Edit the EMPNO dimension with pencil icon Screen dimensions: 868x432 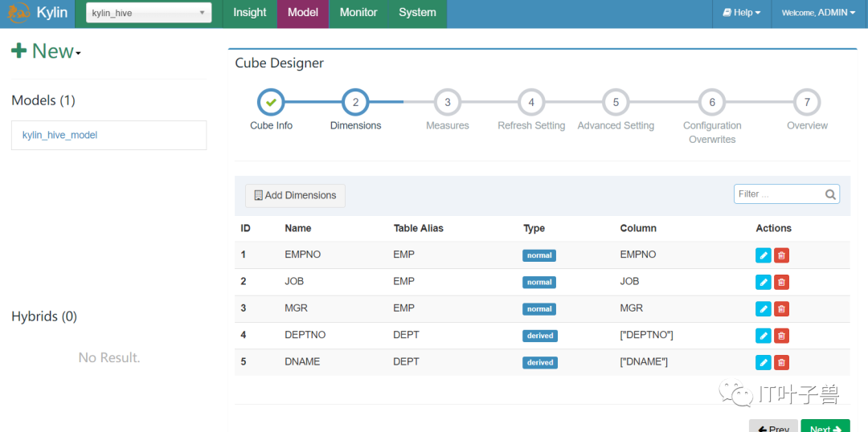[x=763, y=255]
